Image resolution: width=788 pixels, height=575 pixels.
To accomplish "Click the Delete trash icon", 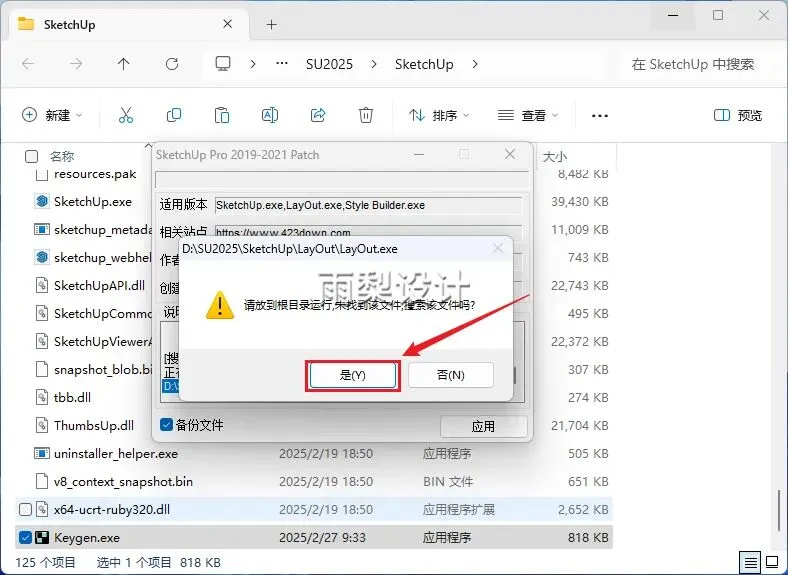I will click(x=366, y=115).
